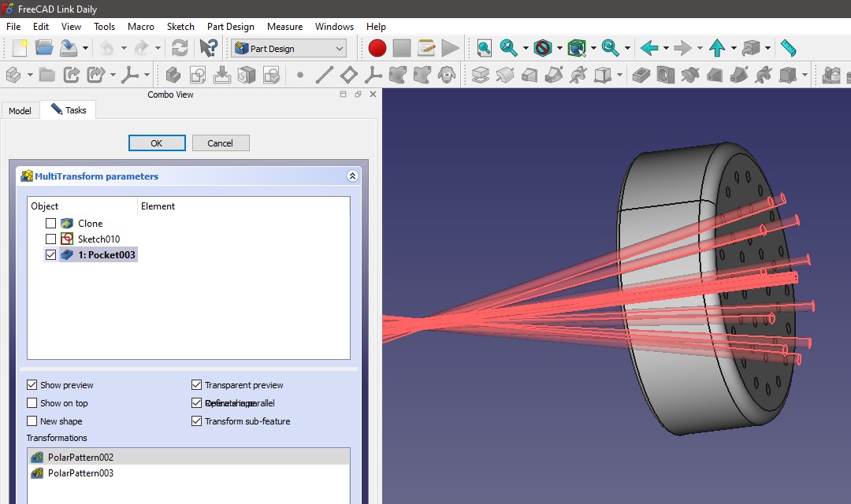Screen dimensions: 851x504
Task: Open the Part Design workbench dropdown
Action: tap(340, 49)
